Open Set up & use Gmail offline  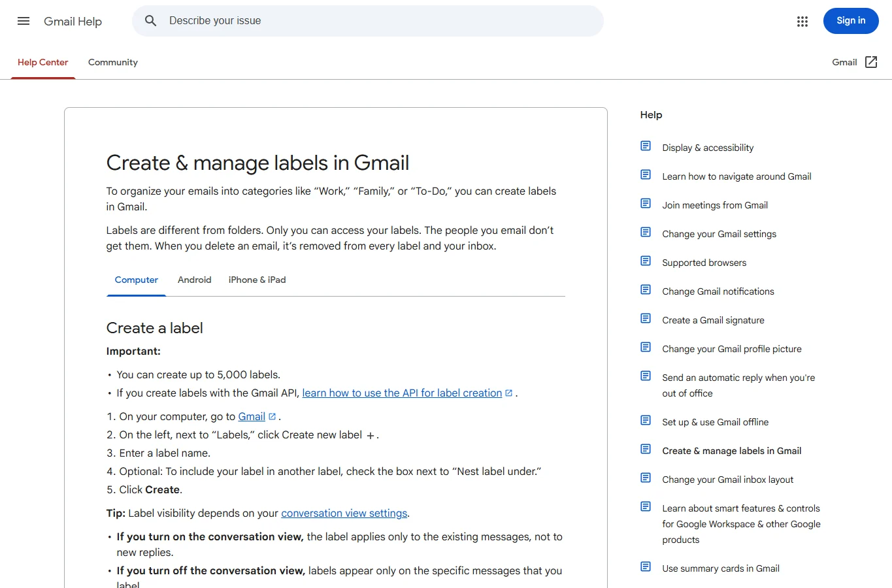click(716, 422)
